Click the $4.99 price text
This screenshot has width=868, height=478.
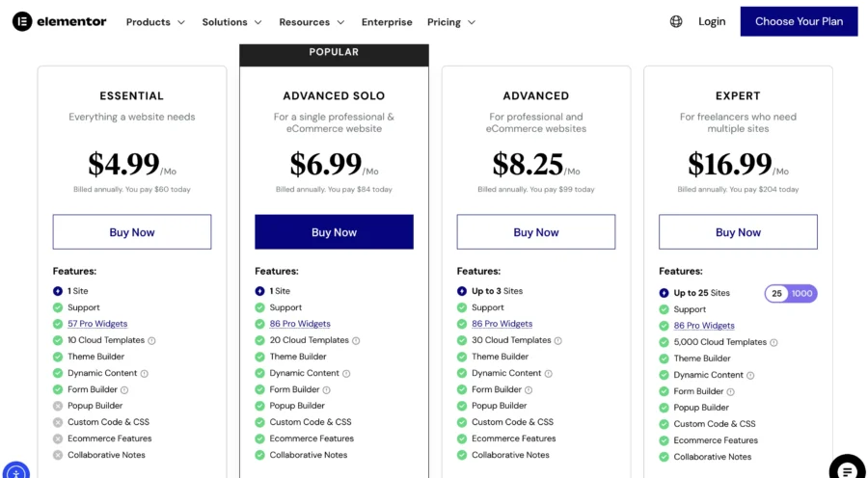(124, 164)
